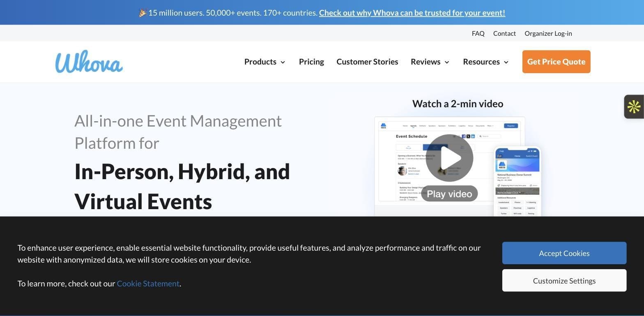The width and height of the screenshot is (644, 316).
Task: Click the Whova logo
Action: click(89, 62)
